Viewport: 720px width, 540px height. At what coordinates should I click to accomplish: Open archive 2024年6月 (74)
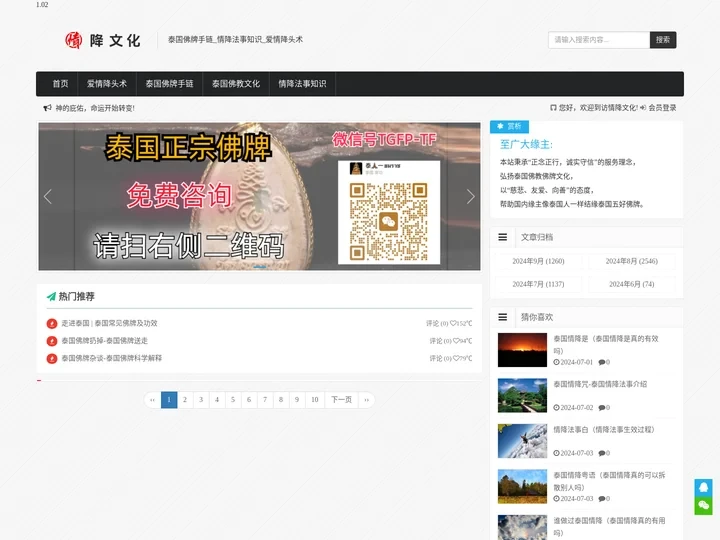point(631,284)
